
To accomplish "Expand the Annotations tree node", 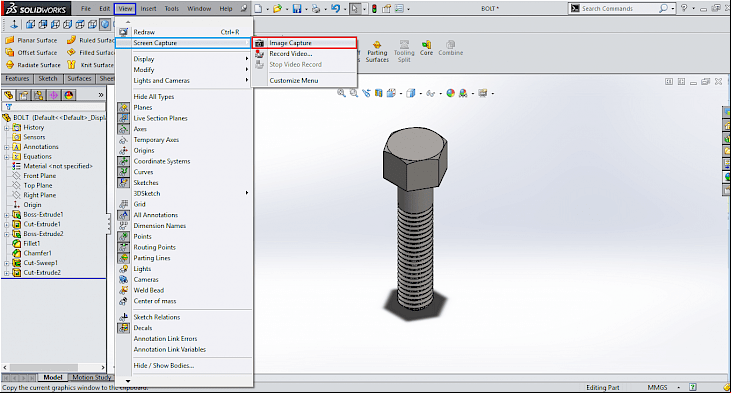I will pos(7,147).
